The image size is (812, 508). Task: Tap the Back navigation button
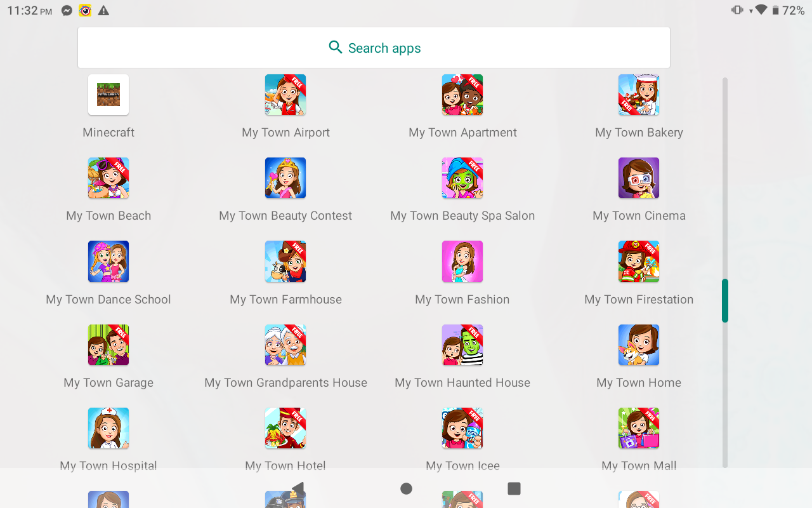click(x=298, y=488)
